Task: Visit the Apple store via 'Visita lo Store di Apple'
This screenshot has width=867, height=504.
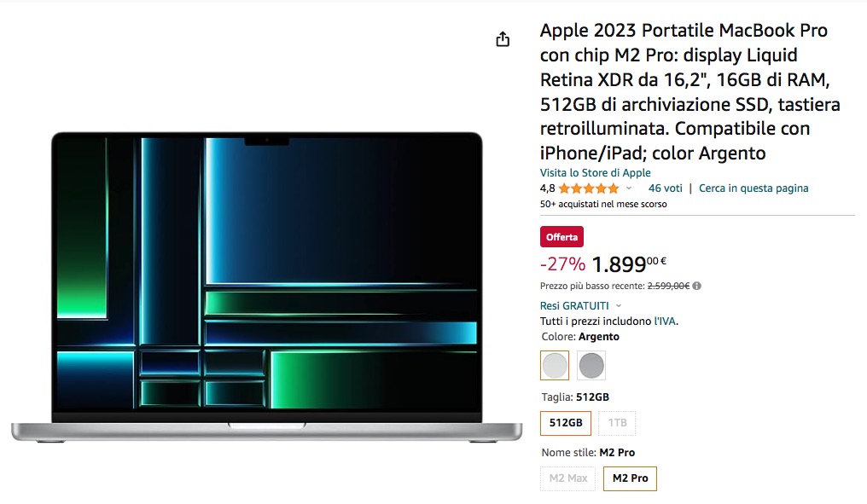Action: (x=595, y=172)
